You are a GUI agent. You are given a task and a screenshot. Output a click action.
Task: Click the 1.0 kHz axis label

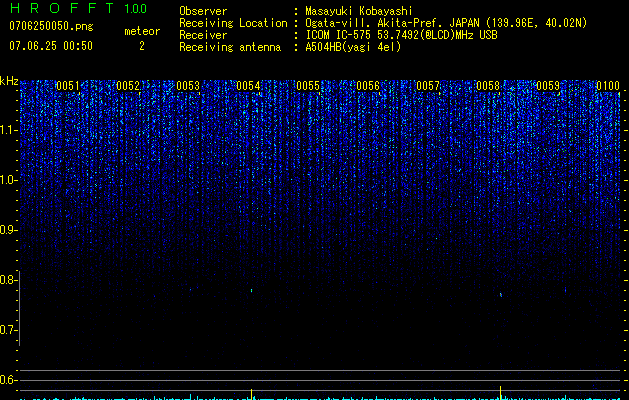coord(8,180)
